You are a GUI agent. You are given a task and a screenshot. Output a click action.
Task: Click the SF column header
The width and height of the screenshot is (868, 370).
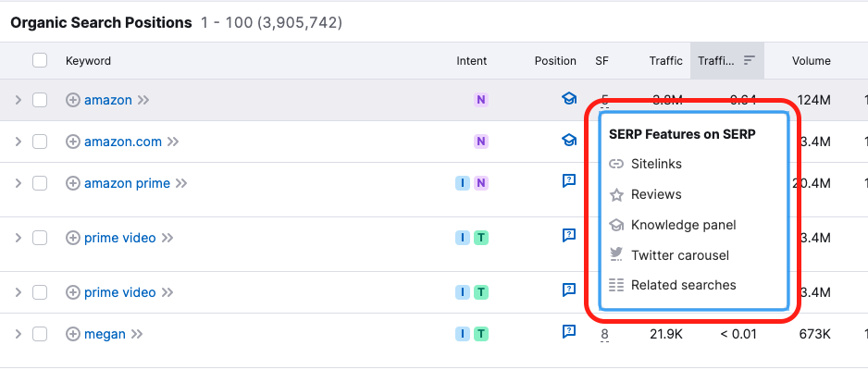coord(601,61)
